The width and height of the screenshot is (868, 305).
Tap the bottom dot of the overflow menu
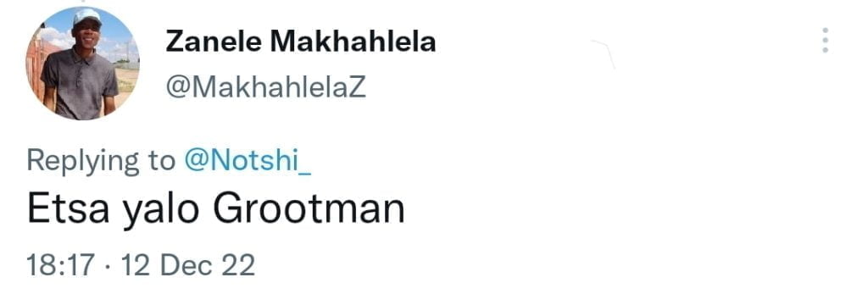(x=825, y=50)
